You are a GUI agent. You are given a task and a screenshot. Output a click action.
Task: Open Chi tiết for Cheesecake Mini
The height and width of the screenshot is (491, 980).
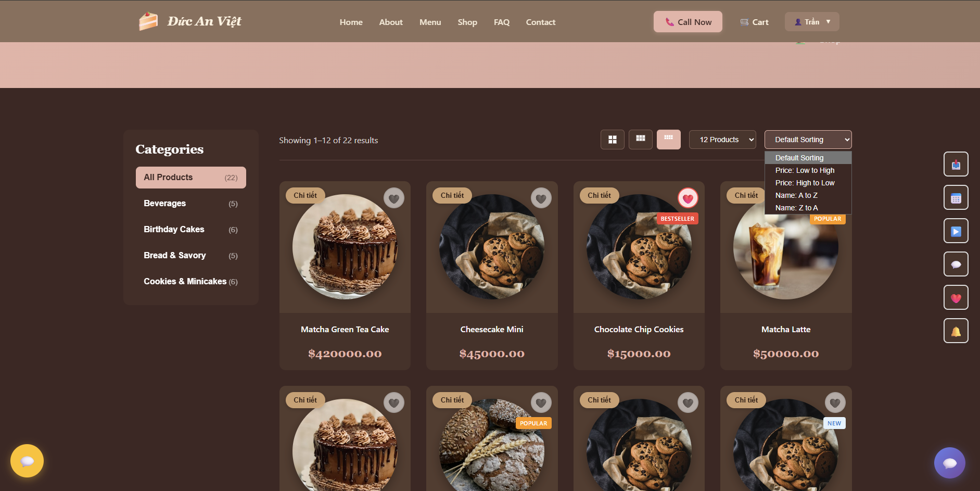pyautogui.click(x=452, y=195)
